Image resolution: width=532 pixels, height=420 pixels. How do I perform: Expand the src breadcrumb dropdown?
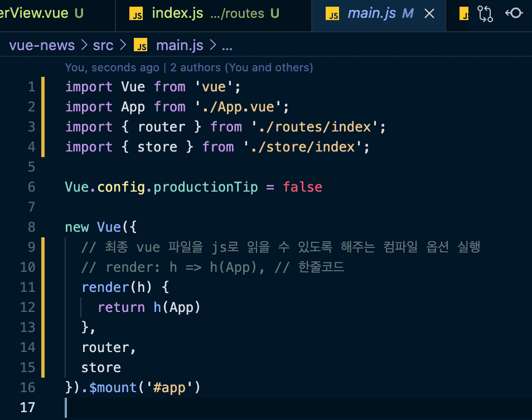click(x=103, y=46)
